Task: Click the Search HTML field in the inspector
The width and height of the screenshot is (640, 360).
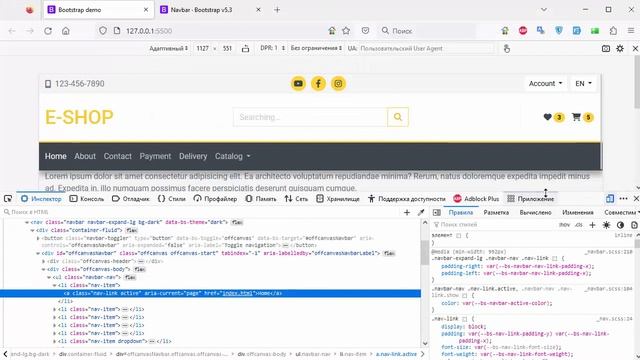Action: point(200,212)
